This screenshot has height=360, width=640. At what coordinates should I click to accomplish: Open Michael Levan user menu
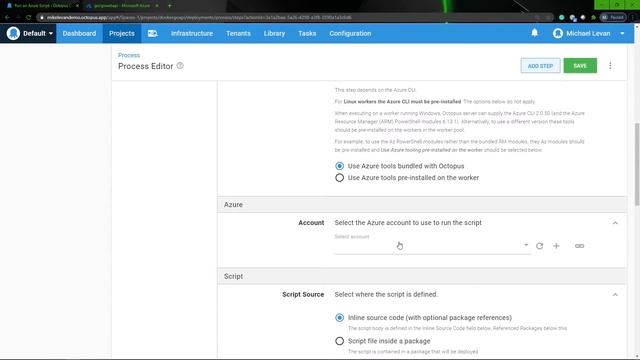pyautogui.click(x=589, y=33)
